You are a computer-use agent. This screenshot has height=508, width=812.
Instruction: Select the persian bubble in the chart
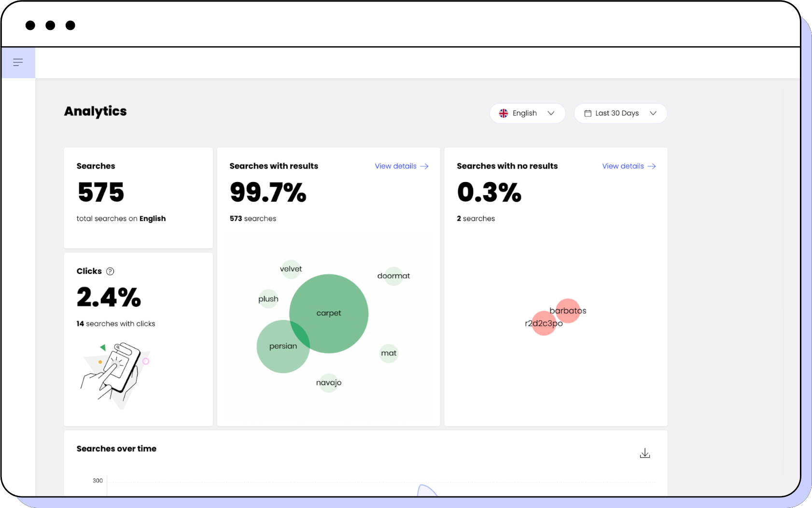tap(283, 346)
